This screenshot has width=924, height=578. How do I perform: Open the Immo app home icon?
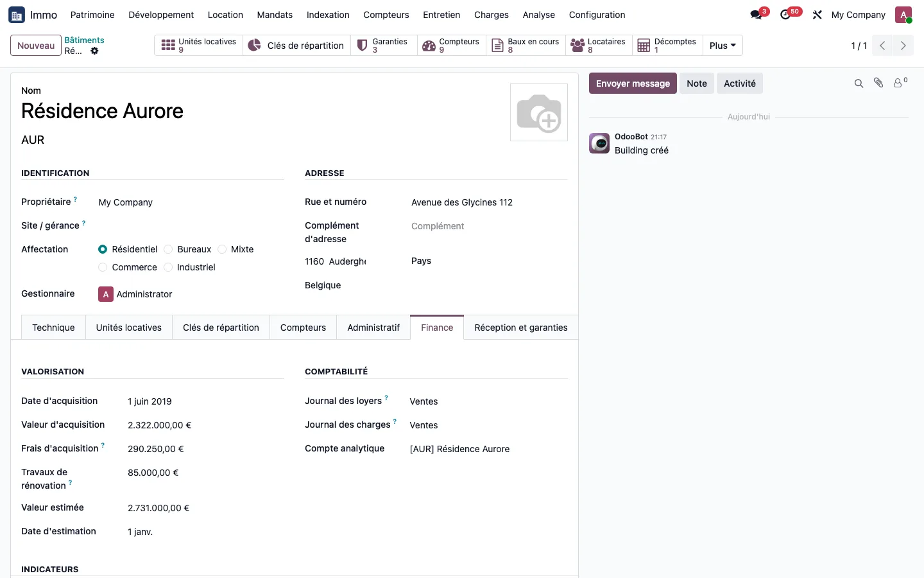point(17,15)
